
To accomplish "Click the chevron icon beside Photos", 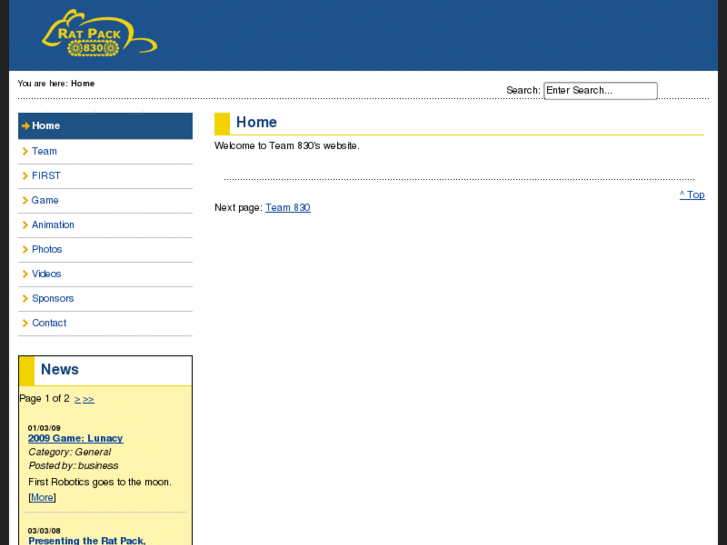I will click(x=26, y=250).
